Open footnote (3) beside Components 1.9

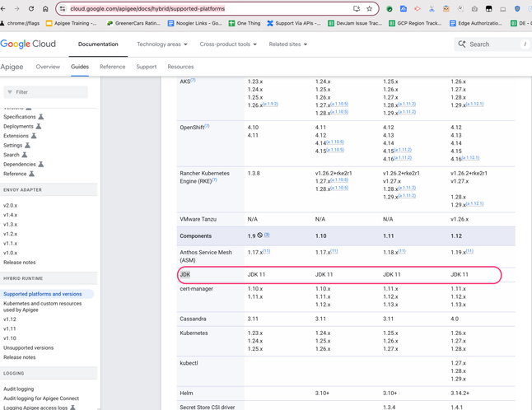[267, 235]
